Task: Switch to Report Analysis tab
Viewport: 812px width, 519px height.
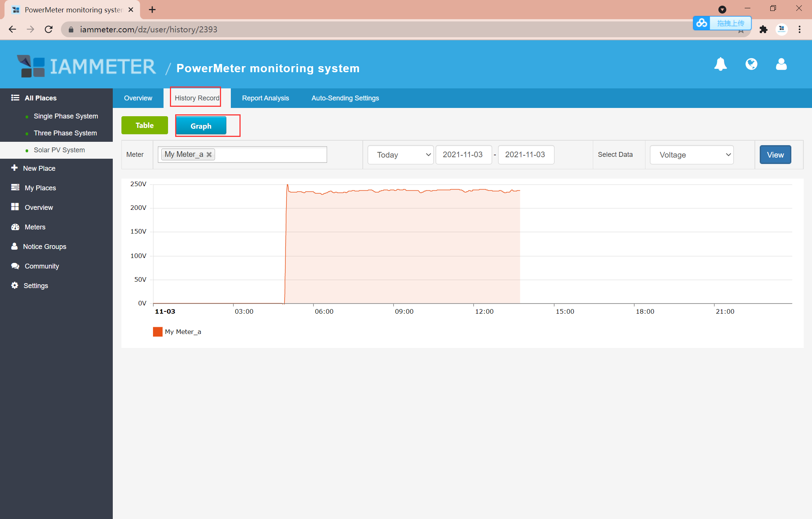Action: click(x=265, y=98)
